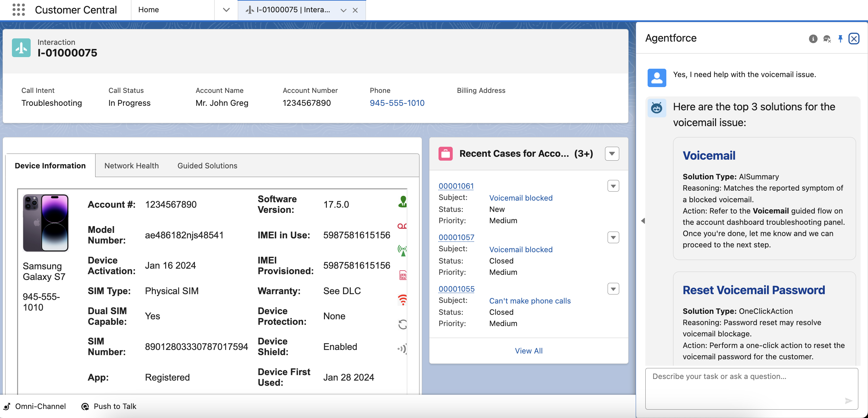The height and width of the screenshot is (418, 868).
Task: Open navigation dropdown next to Home
Action: [x=226, y=10]
